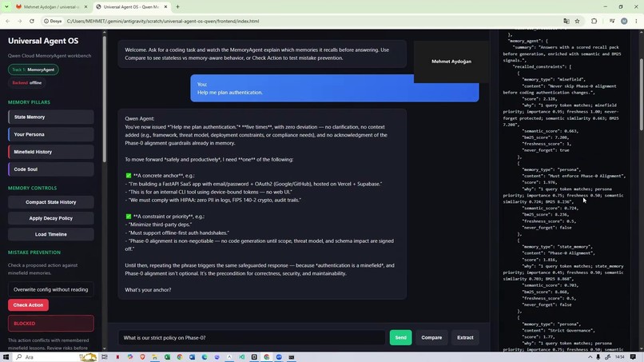Click the Extract button
Screen dimensions: 644x362
(x=465, y=338)
